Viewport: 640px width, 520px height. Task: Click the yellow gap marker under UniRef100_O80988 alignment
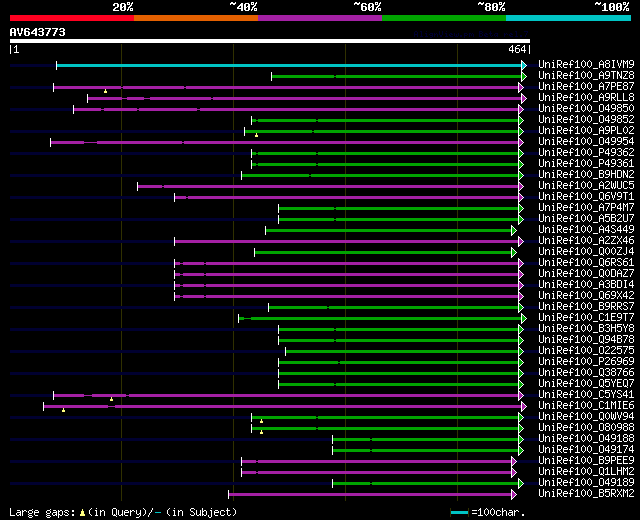[261, 432]
